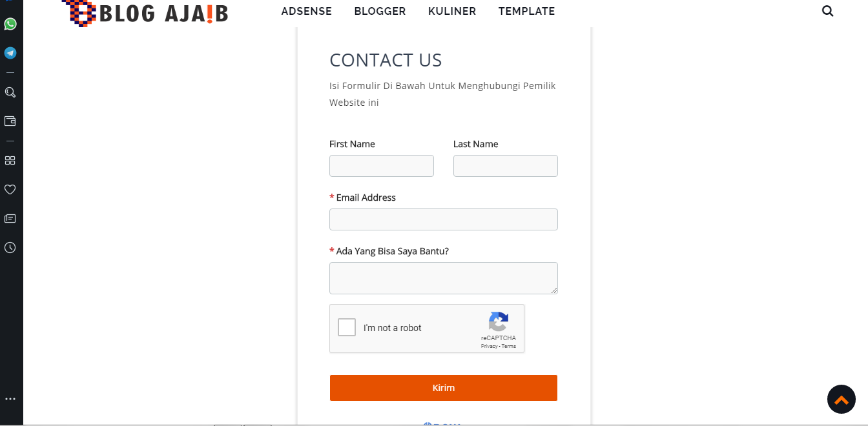Open the ADSENSE menu item

pos(307,12)
